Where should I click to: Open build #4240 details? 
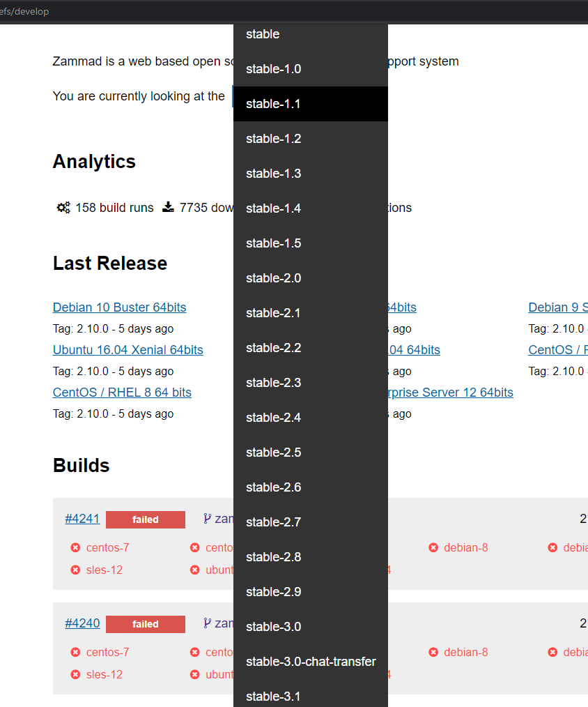pyautogui.click(x=82, y=623)
